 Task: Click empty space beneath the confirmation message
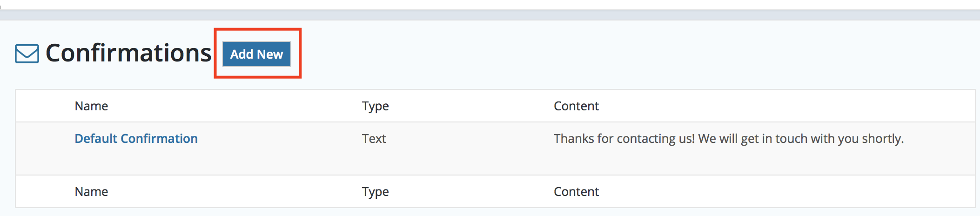728,161
